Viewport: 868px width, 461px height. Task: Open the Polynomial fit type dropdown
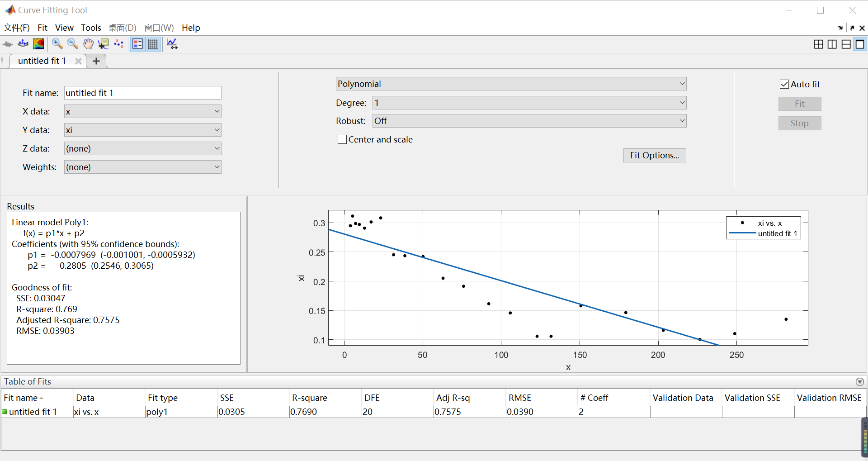[x=511, y=84]
